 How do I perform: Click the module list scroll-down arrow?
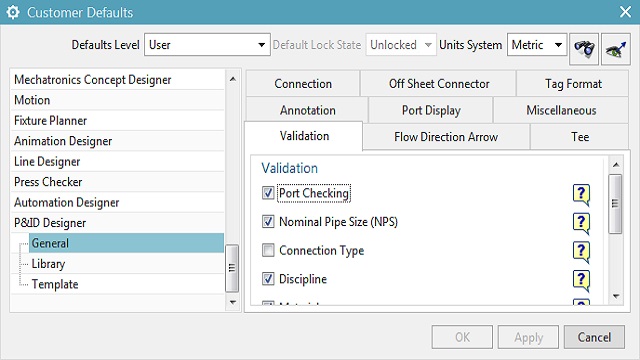[233, 302]
